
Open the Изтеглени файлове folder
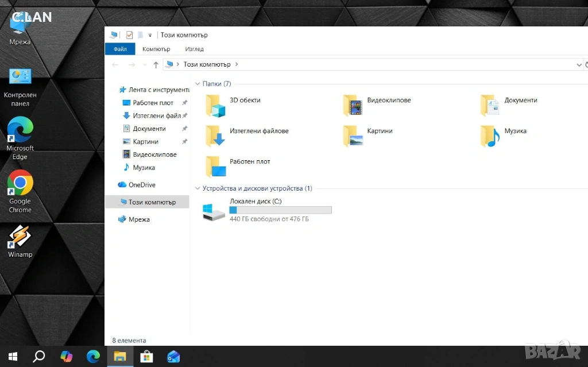click(216, 136)
